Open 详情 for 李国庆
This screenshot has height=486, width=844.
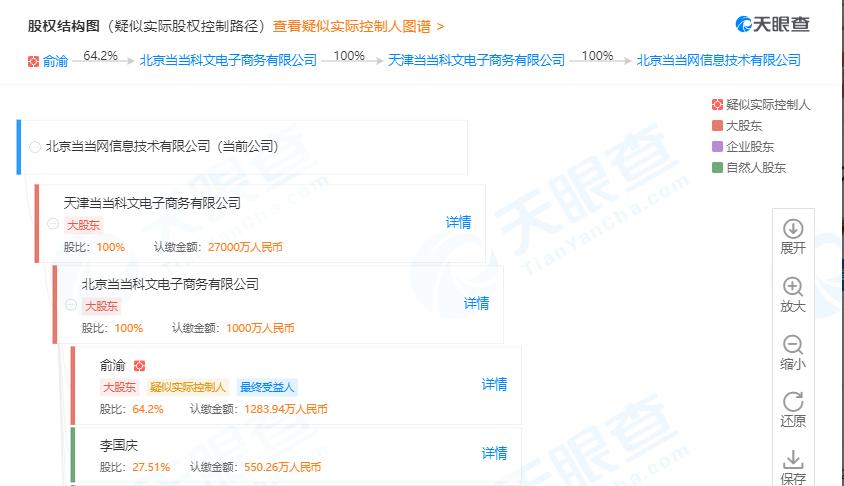click(494, 453)
